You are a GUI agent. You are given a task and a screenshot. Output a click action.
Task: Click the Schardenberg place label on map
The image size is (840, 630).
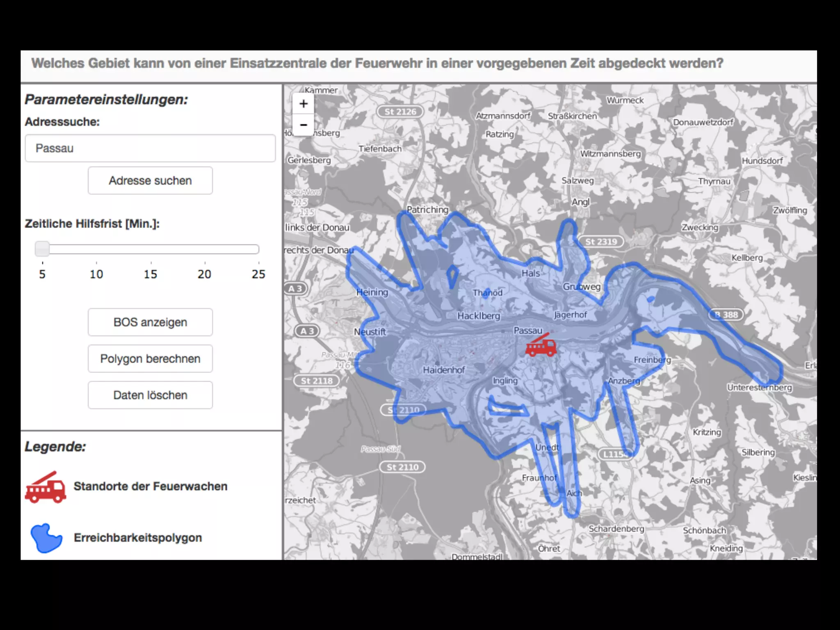pos(616,529)
